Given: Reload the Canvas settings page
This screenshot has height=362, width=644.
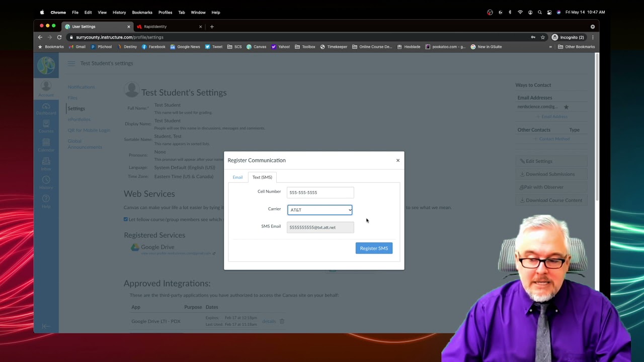Looking at the screenshot, I should [x=59, y=37].
